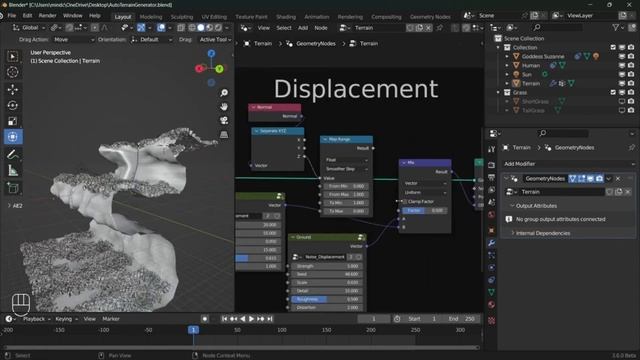Collapse the Grass collection in outliner

pos(498,92)
